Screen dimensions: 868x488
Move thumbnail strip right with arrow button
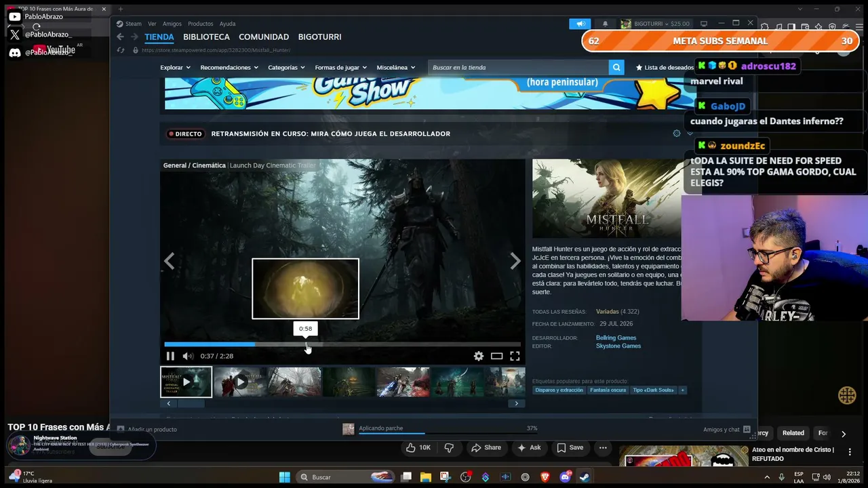[x=516, y=403]
